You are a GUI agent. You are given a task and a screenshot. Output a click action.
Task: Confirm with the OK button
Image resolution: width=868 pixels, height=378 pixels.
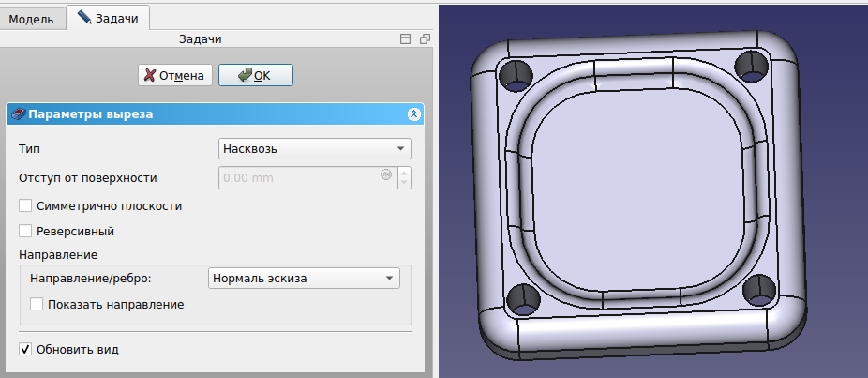point(256,75)
